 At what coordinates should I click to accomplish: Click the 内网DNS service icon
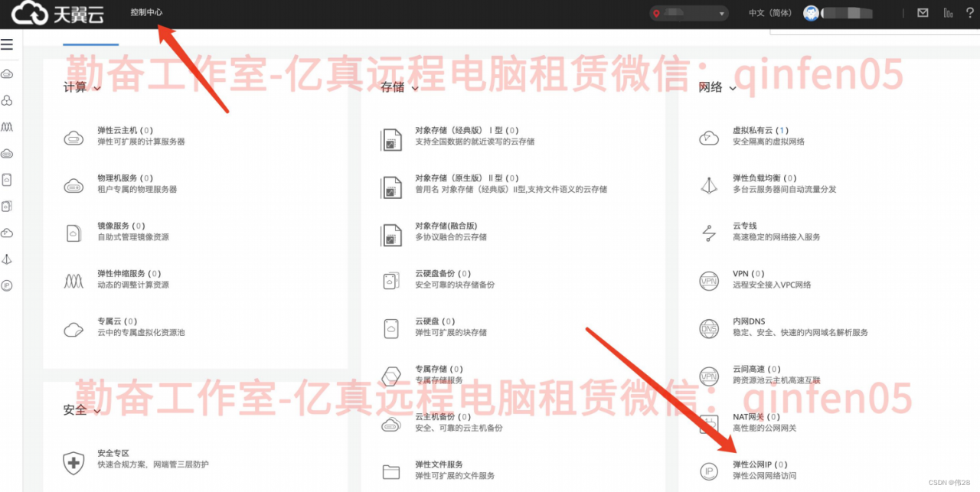pyautogui.click(x=709, y=328)
